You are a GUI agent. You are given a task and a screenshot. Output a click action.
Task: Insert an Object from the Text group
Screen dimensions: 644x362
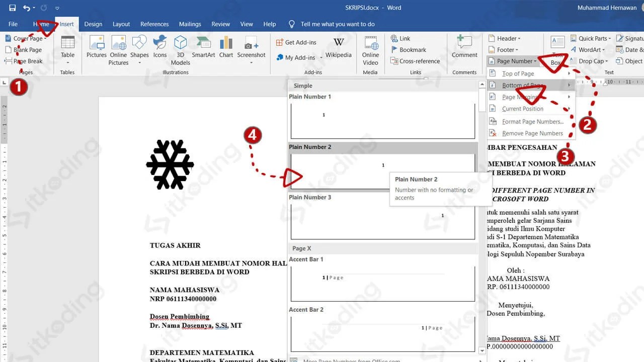629,61
